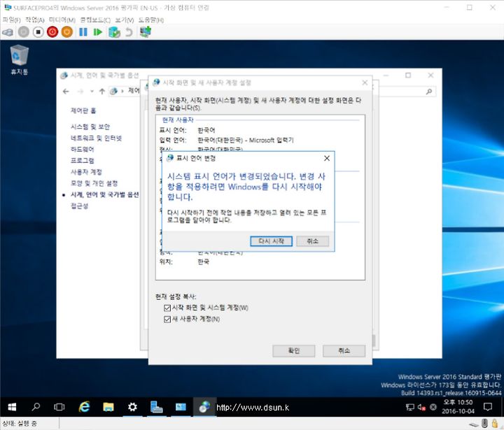Open Server Manager taskbar icon
The image size is (504, 430).
click(157, 407)
